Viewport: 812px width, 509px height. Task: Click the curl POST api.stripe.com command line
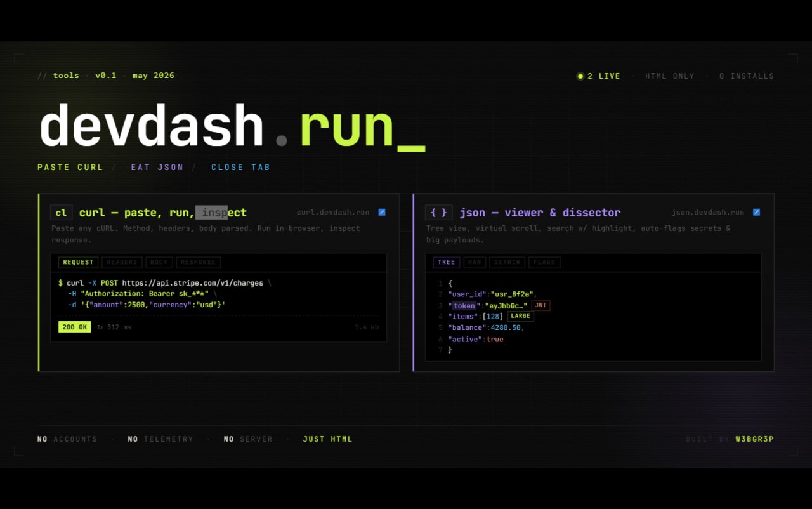165,283
